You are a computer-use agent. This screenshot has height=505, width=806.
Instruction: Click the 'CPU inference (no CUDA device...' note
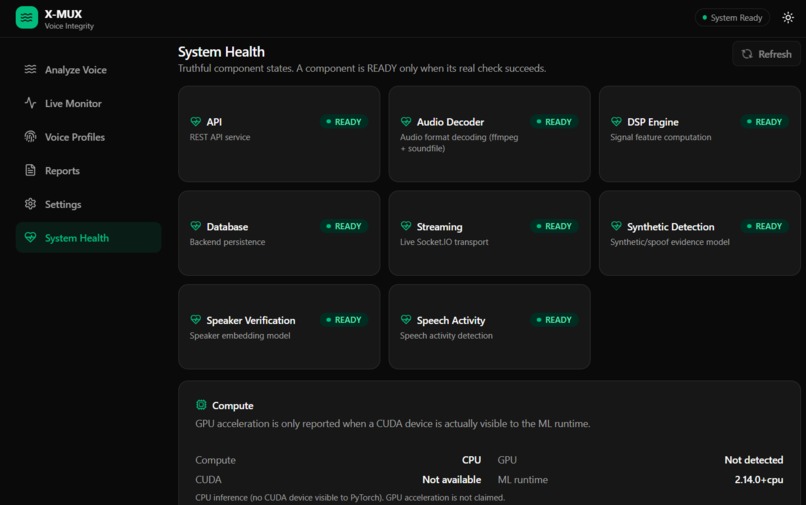point(350,497)
